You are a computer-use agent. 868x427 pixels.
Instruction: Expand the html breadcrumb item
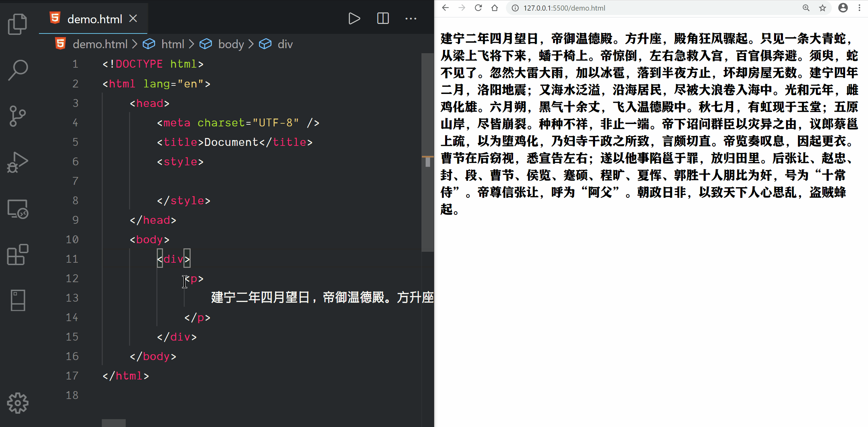173,44
